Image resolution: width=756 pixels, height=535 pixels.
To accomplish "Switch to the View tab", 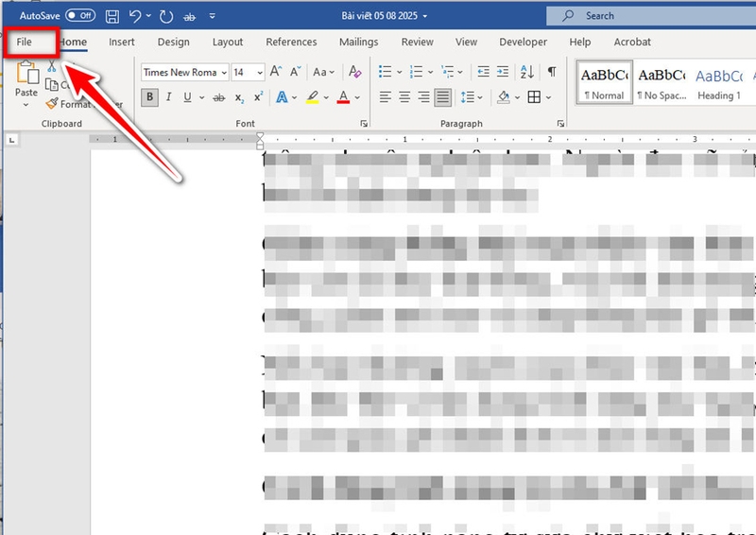I will click(x=466, y=42).
